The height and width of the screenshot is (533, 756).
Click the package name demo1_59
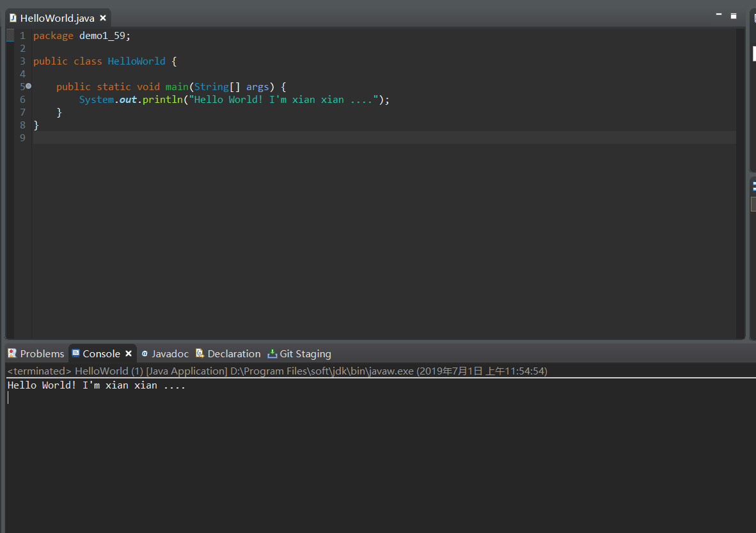tap(102, 36)
